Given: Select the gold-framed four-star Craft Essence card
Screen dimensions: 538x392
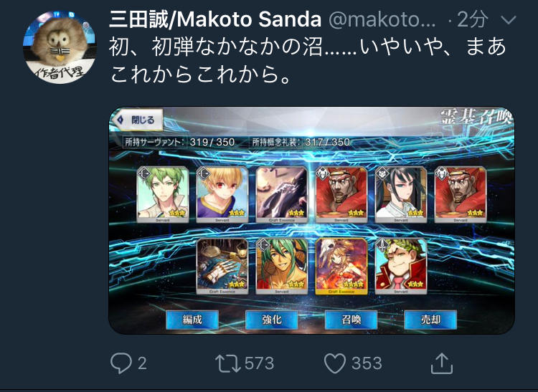Looking at the screenshot, I should [341, 267].
